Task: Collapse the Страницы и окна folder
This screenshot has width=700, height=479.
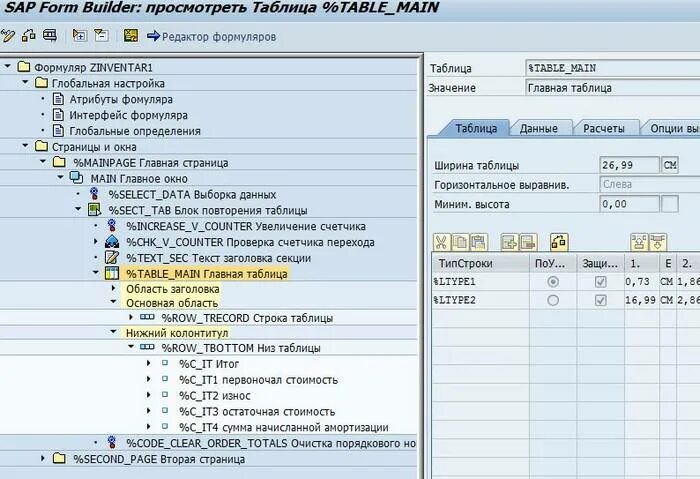Action: pyautogui.click(x=25, y=146)
